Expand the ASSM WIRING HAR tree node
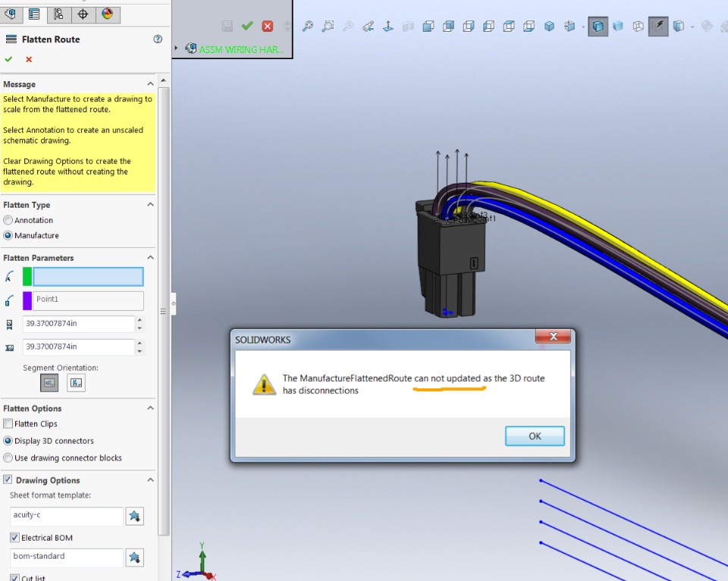Screen dimensions: 728x581 click(176, 48)
